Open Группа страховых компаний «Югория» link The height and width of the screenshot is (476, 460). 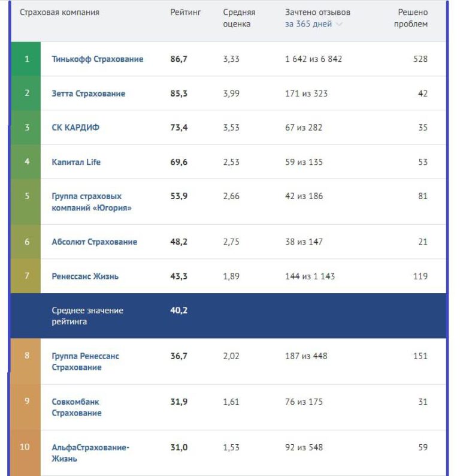click(x=92, y=202)
